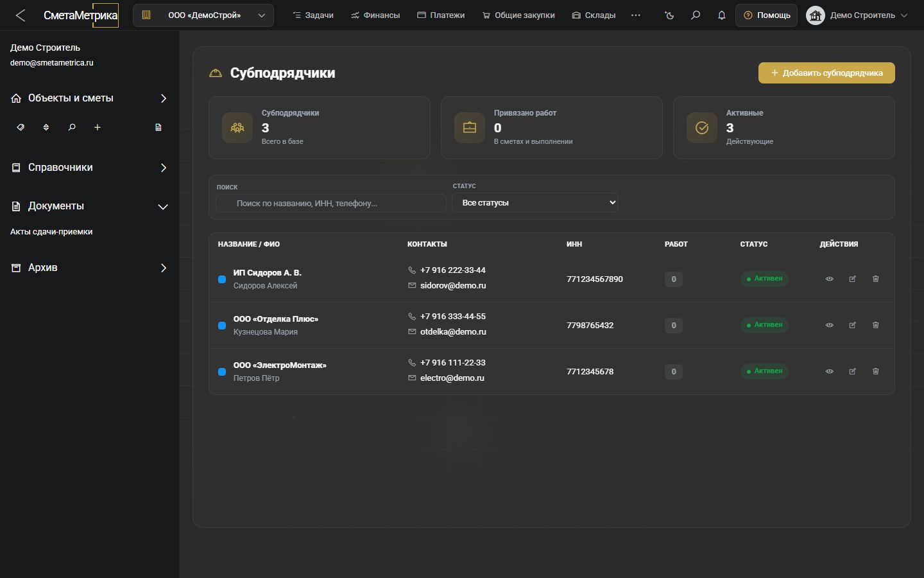
Task: View details of ООО «ЭлектроМонтаж»
Action: pyautogui.click(x=830, y=371)
